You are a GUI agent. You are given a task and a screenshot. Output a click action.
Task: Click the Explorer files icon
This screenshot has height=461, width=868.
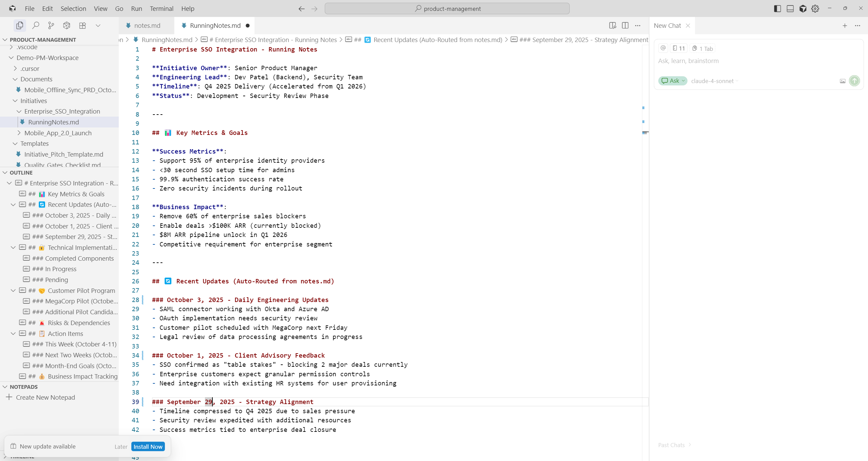(x=20, y=25)
